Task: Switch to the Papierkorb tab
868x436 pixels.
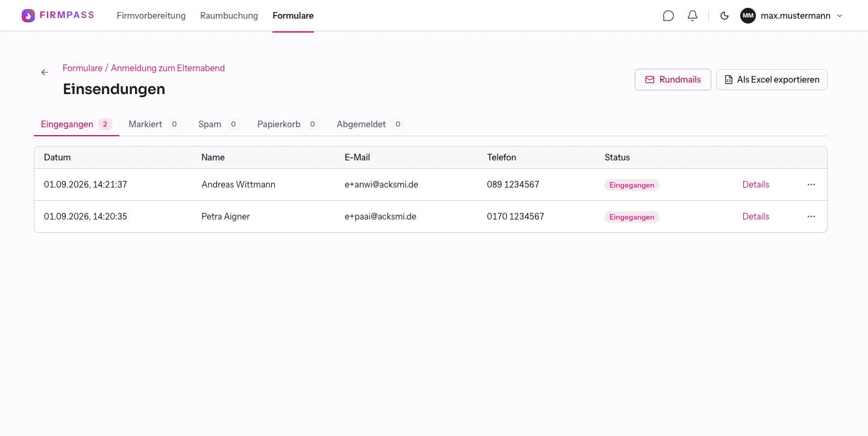Action: point(288,124)
